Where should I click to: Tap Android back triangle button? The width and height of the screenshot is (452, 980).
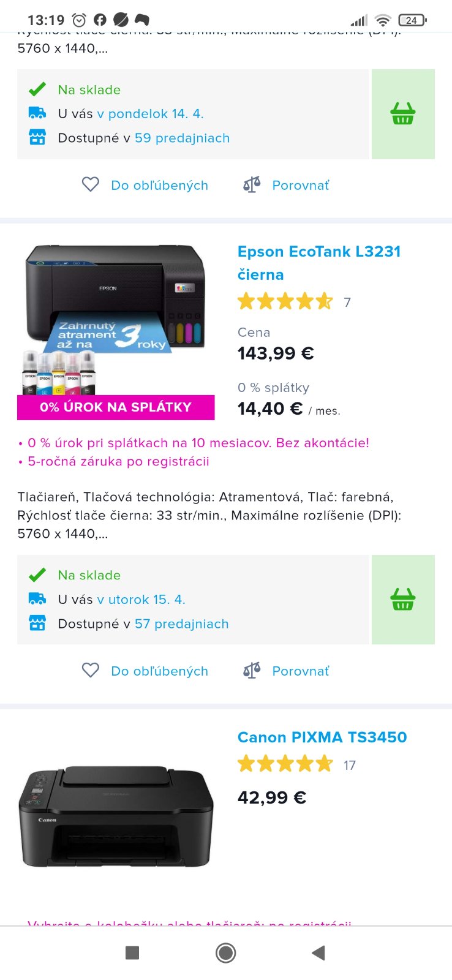pos(318,952)
